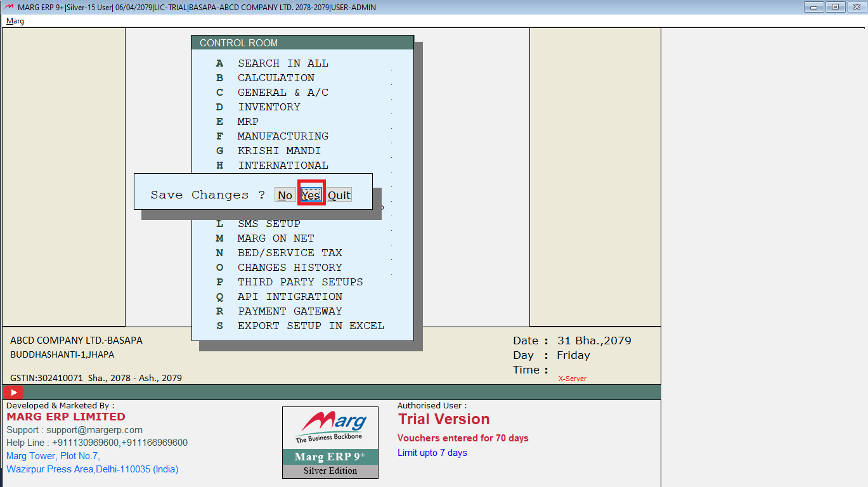Minimize the Marg ERP window
Image resolution: width=868 pixels, height=487 pixels.
click(813, 7)
